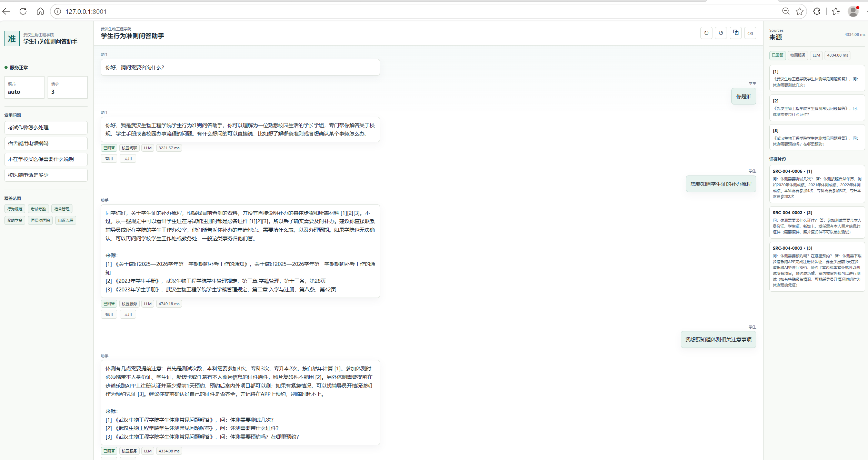Open the browser home page icon
The height and width of the screenshot is (460, 868).
coord(40,11)
